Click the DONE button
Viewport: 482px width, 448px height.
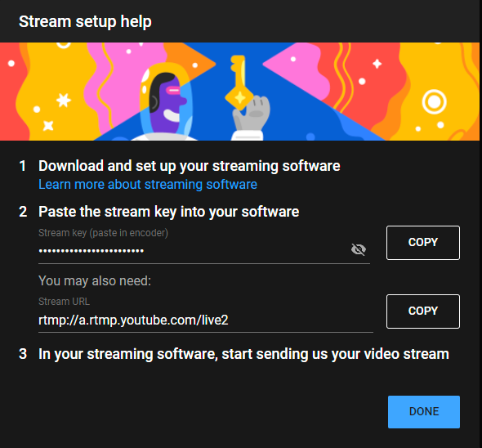424,412
